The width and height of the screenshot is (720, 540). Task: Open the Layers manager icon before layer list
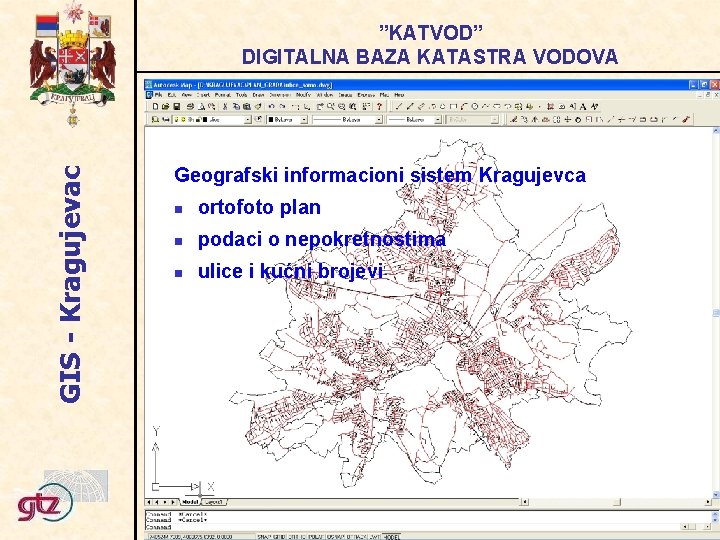point(155,119)
